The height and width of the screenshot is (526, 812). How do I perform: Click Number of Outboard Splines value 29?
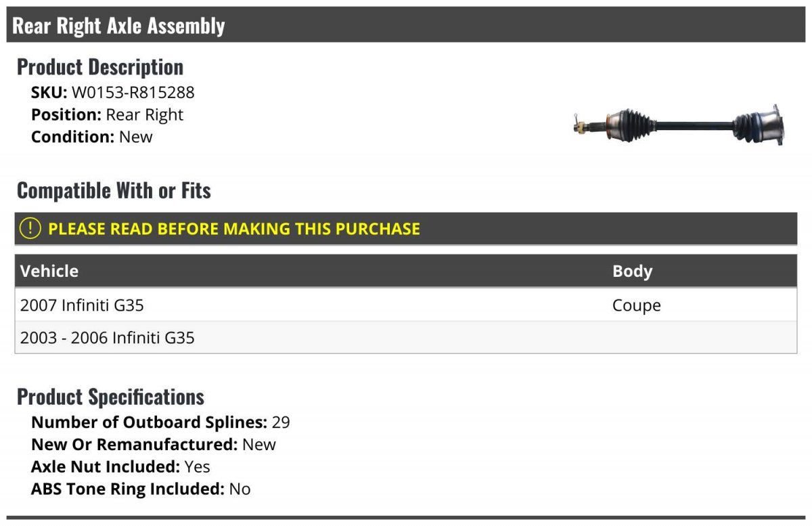[x=281, y=422]
